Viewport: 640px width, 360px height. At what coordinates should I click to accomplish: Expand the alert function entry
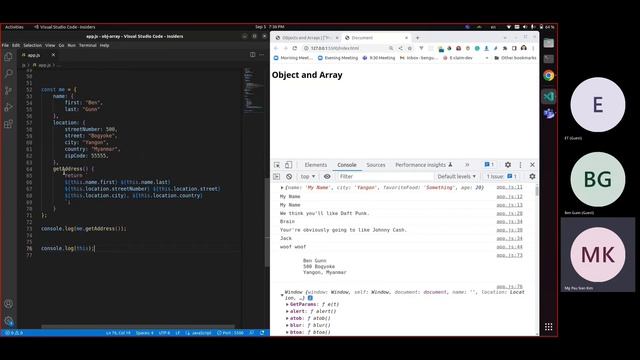[x=287, y=311]
